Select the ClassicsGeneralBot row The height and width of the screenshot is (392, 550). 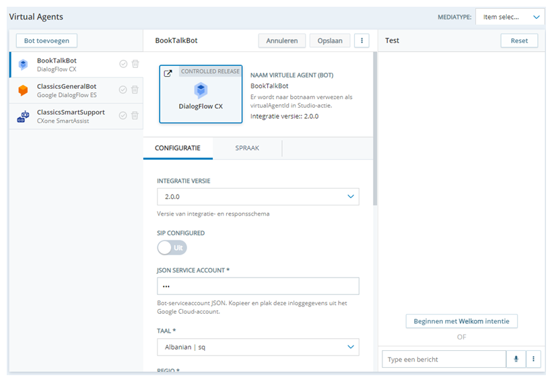(76, 90)
